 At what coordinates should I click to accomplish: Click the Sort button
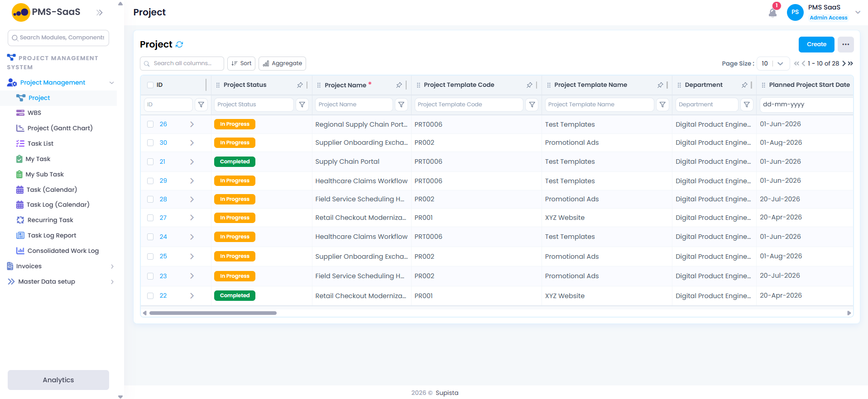click(241, 63)
